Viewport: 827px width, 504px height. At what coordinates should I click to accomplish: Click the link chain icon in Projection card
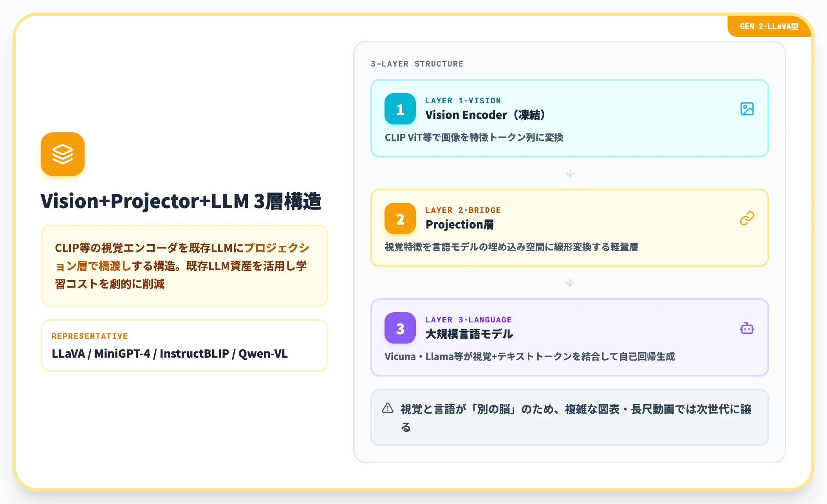(x=747, y=218)
